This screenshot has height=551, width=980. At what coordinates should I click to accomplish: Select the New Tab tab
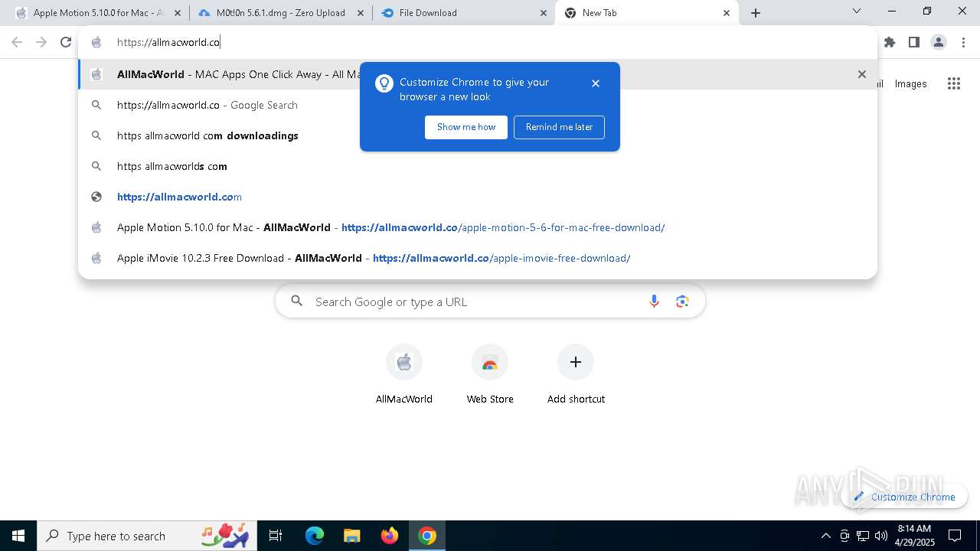click(647, 13)
